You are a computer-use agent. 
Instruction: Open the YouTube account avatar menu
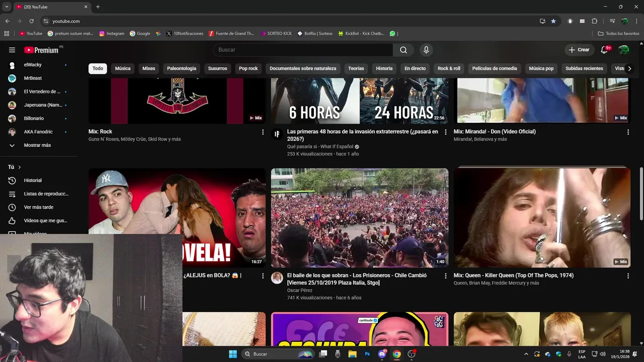624,50
